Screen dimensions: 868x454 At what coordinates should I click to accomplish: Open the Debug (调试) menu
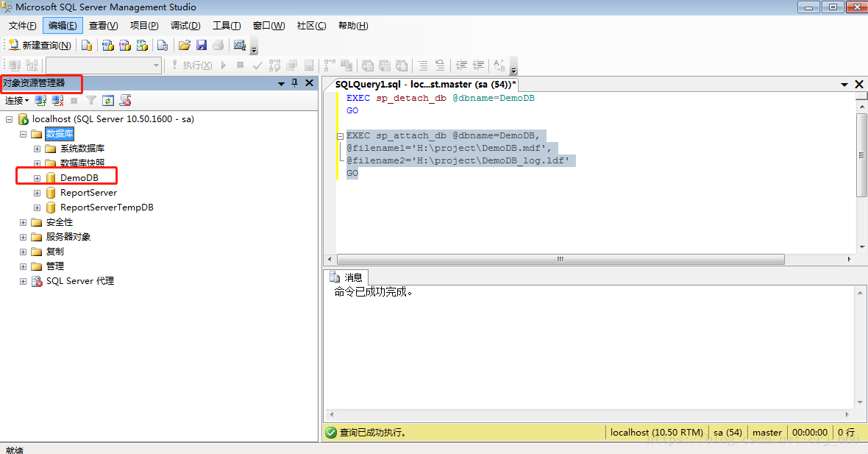[x=185, y=26]
